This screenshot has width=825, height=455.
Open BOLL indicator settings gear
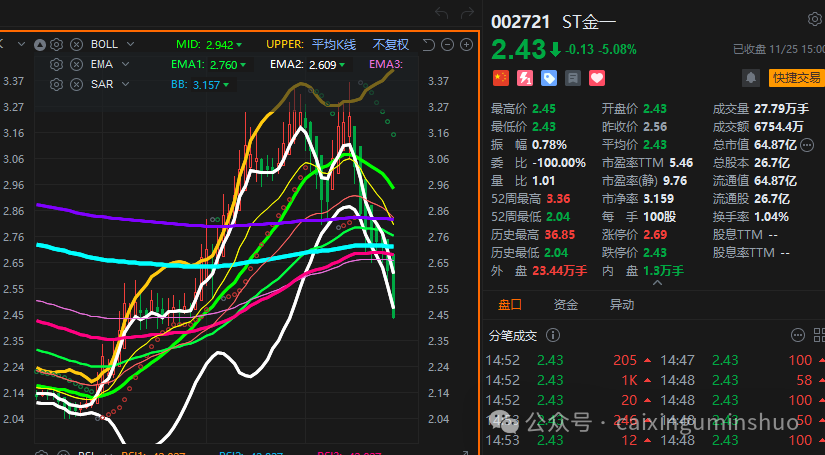pos(57,44)
